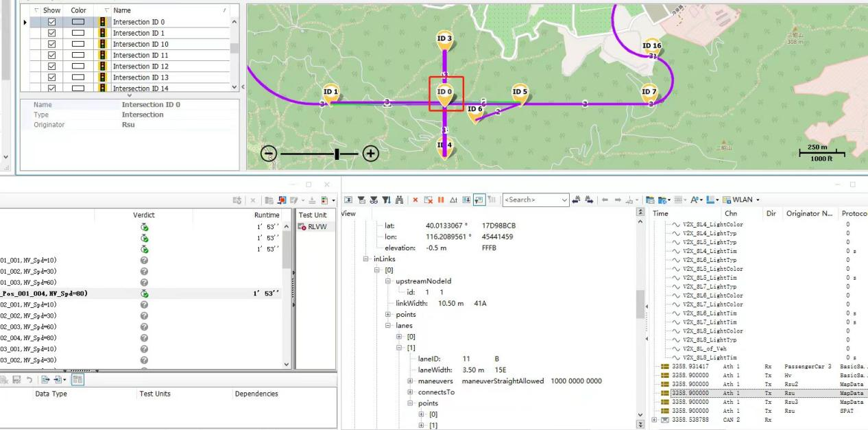Pause the trace with the orange pause icon

pos(442,200)
